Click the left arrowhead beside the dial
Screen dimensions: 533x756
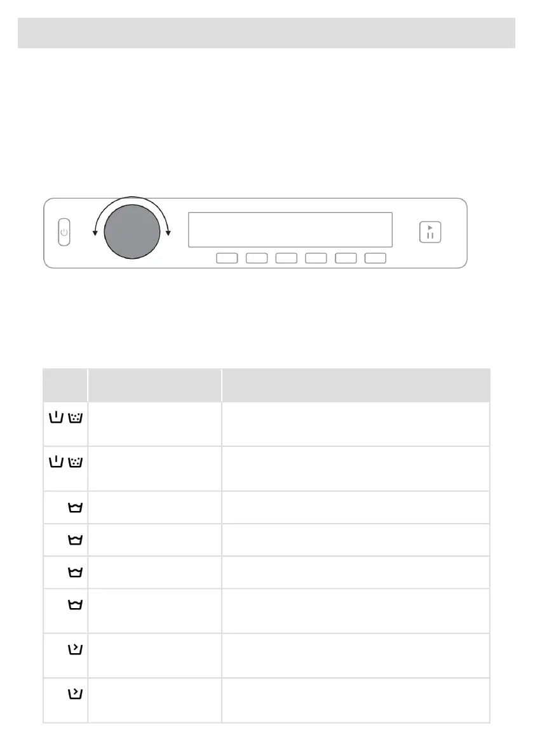(x=95, y=232)
